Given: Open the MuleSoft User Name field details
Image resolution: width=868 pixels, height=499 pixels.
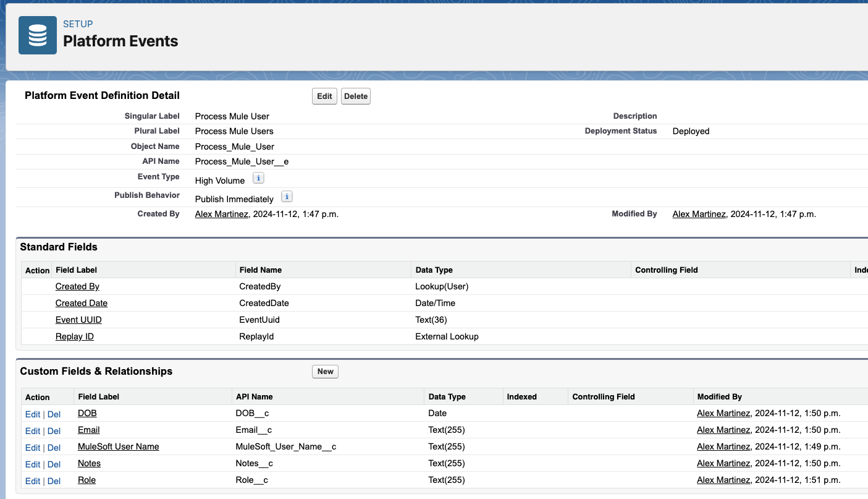Looking at the screenshot, I should [118, 446].
